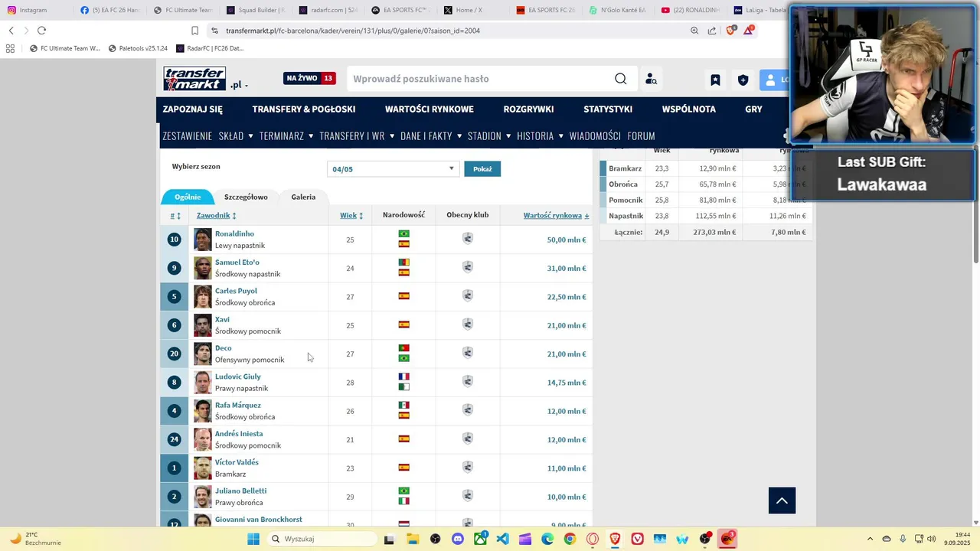The image size is (980, 551).
Task: Click Víctor Valdés player photo
Action: pos(202,468)
